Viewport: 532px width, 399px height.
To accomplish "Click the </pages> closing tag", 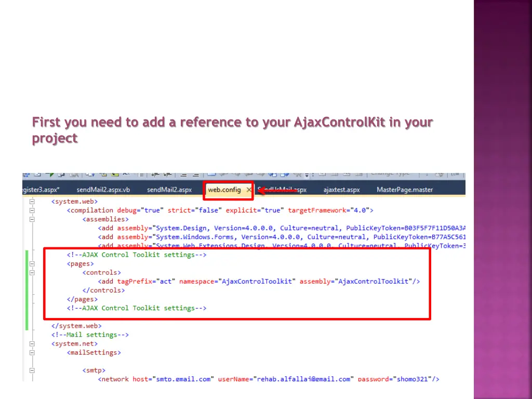I will coord(82,299).
